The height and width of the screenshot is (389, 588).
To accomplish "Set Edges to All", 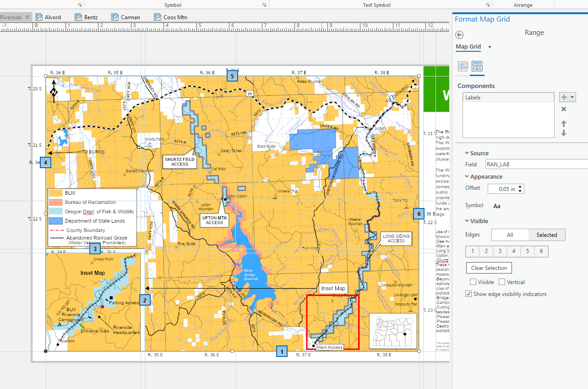I will pyautogui.click(x=510, y=235).
